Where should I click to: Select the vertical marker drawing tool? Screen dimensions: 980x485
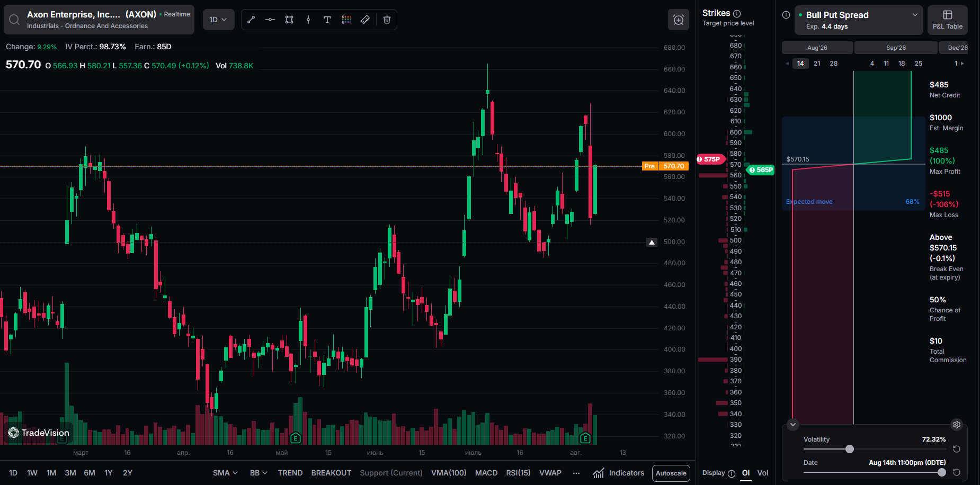click(308, 20)
